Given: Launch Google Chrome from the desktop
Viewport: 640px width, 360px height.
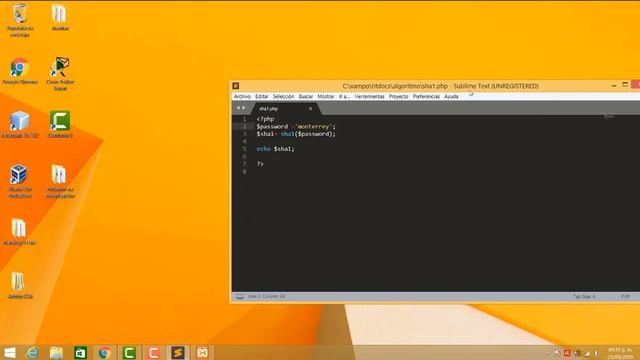Looking at the screenshot, I should pos(20,71).
